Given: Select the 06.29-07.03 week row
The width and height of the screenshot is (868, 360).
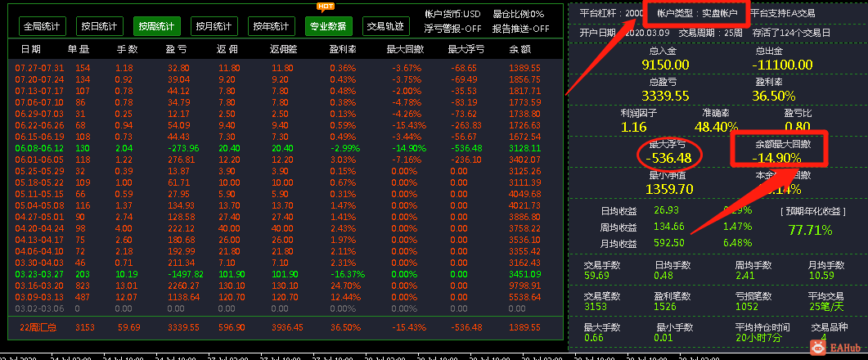Looking at the screenshot, I should point(286,114).
